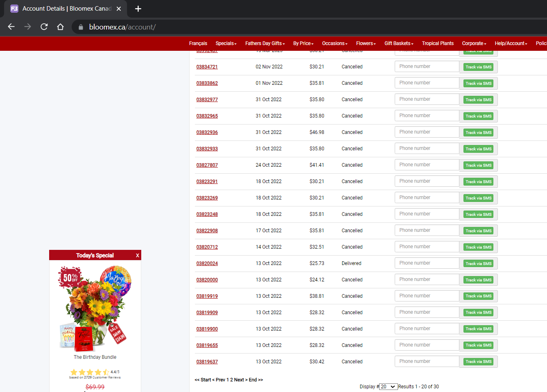Click phone number field for order 03827807

click(427, 165)
